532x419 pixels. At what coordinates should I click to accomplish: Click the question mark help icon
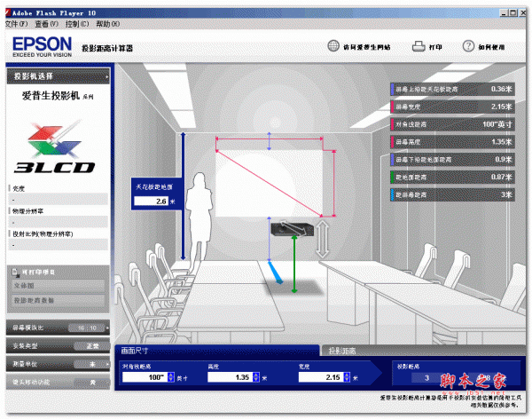click(x=468, y=46)
